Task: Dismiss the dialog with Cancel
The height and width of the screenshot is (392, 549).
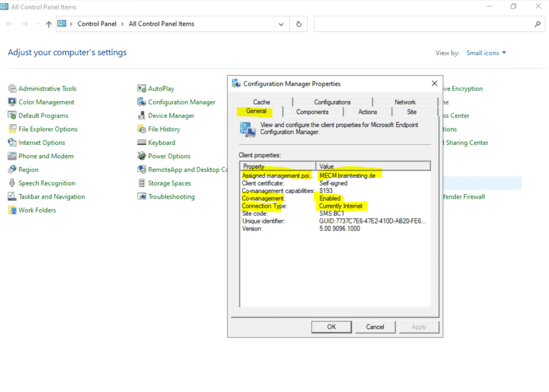Action: [375, 327]
